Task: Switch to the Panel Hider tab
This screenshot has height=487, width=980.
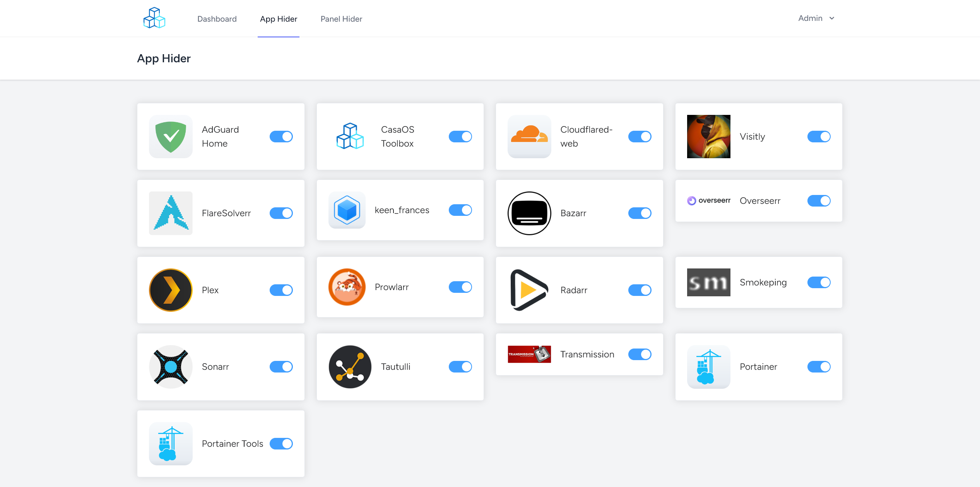Action: coord(341,19)
